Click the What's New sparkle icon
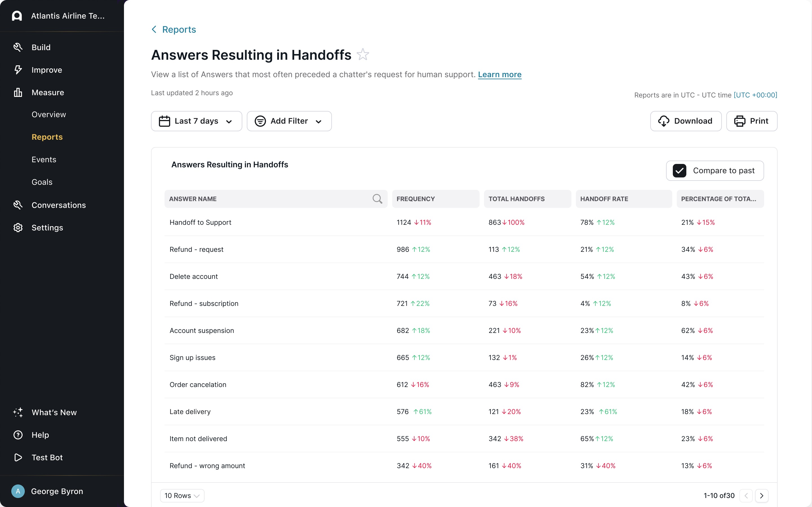Viewport: 812px width, 507px height. tap(18, 412)
